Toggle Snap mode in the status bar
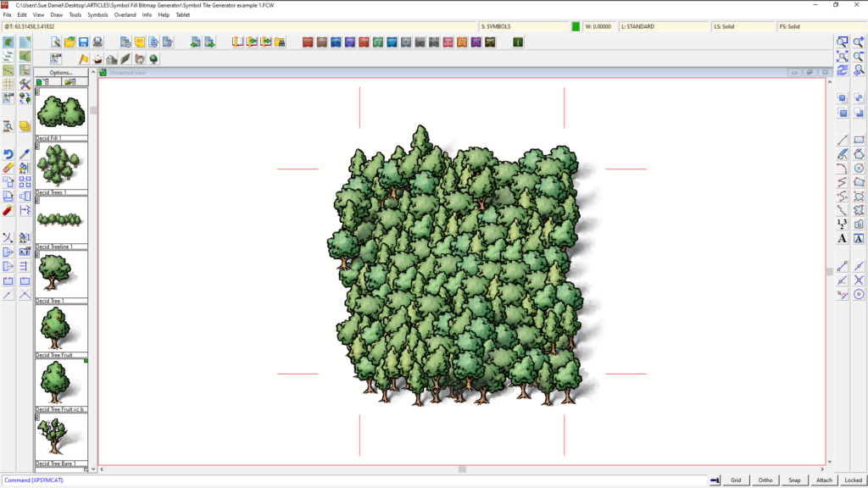 point(794,480)
